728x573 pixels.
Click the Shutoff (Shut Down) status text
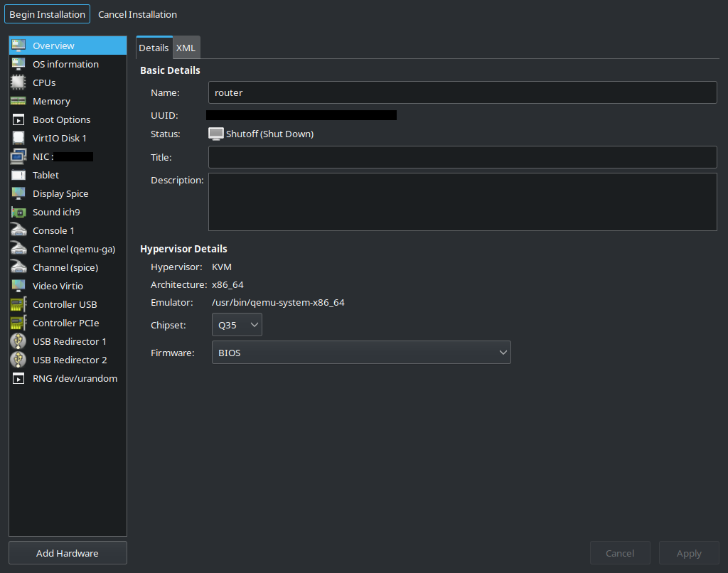pos(269,134)
